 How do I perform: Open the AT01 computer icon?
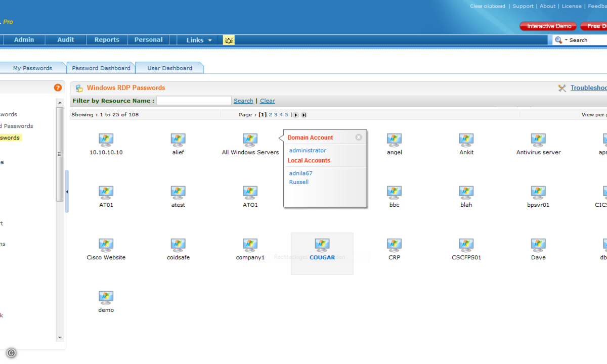[x=106, y=192]
